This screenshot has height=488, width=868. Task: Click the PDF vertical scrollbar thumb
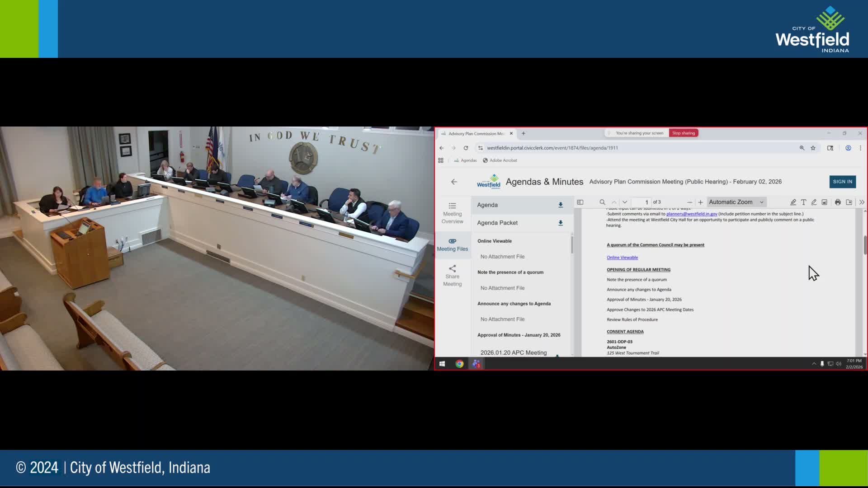[865, 245]
